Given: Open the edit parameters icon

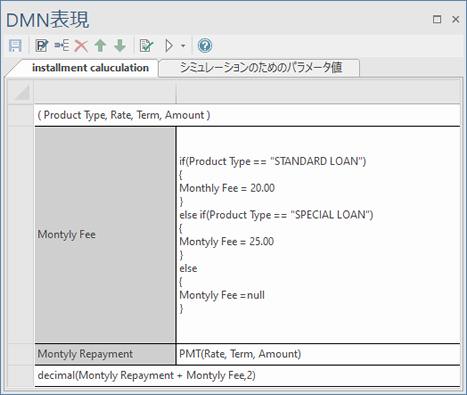Looking at the screenshot, I should (42, 46).
